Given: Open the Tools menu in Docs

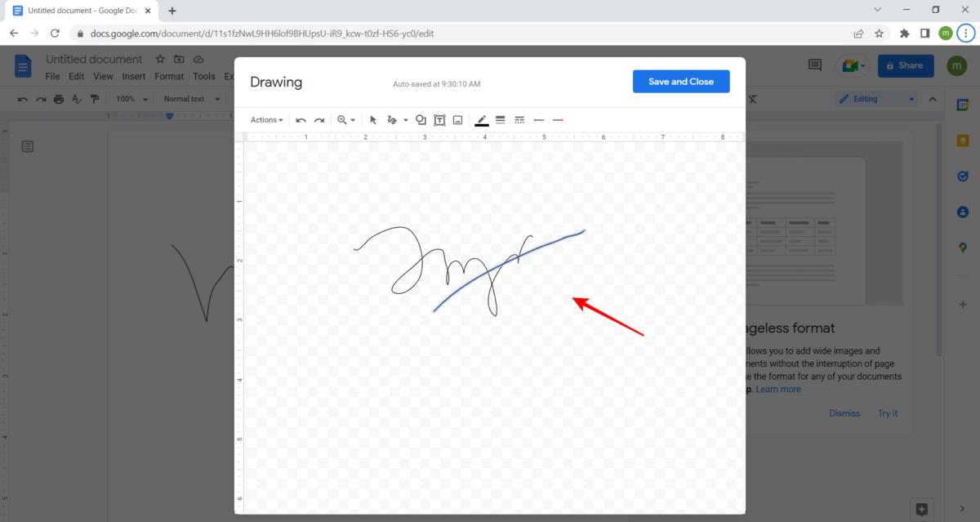Looking at the screenshot, I should [204, 77].
